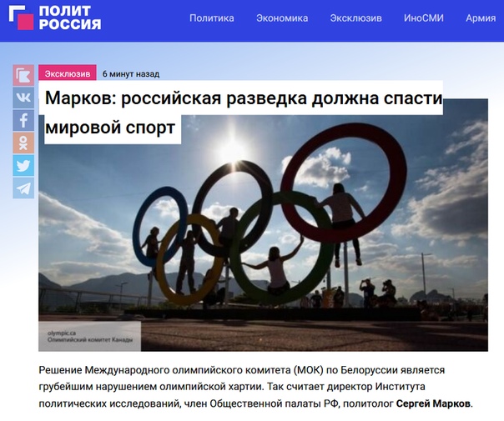Click the article headline about Марков
Screen dimensions: 504x421
pos(244,113)
